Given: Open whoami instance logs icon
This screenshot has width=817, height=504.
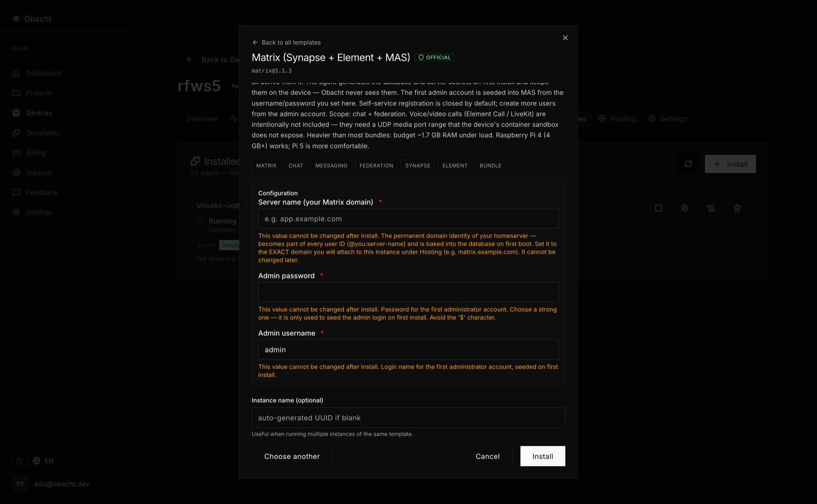Looking at the screenshot, I should pos(711,208).
